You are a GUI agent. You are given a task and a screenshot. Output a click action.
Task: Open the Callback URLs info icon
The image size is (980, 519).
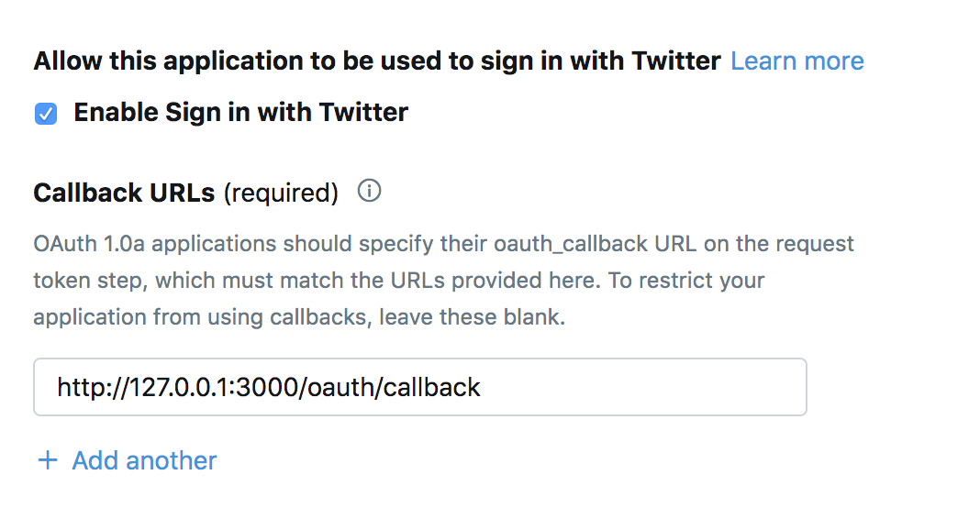pos(369,191)
